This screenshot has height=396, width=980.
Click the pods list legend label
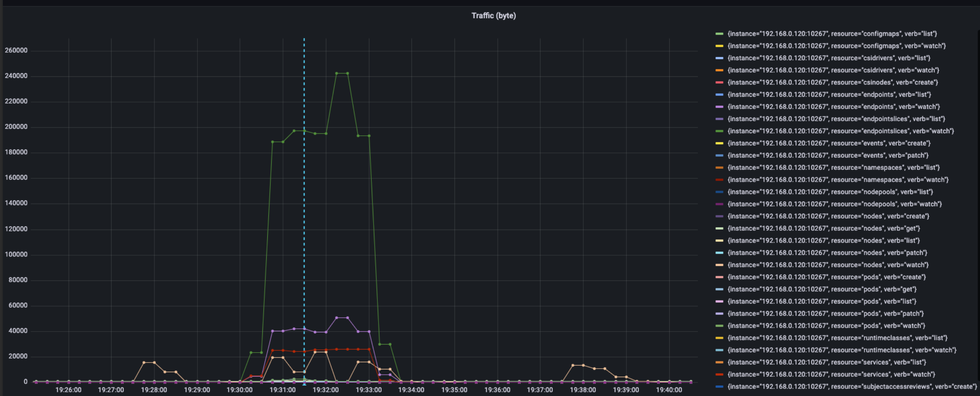coord(822,301)
